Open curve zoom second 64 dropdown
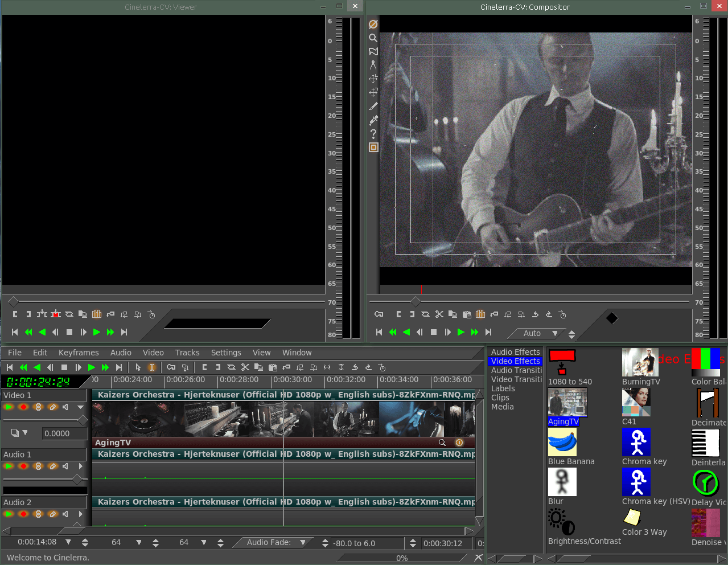This screenshot has width=728, height=565. [x=204, y=542]
